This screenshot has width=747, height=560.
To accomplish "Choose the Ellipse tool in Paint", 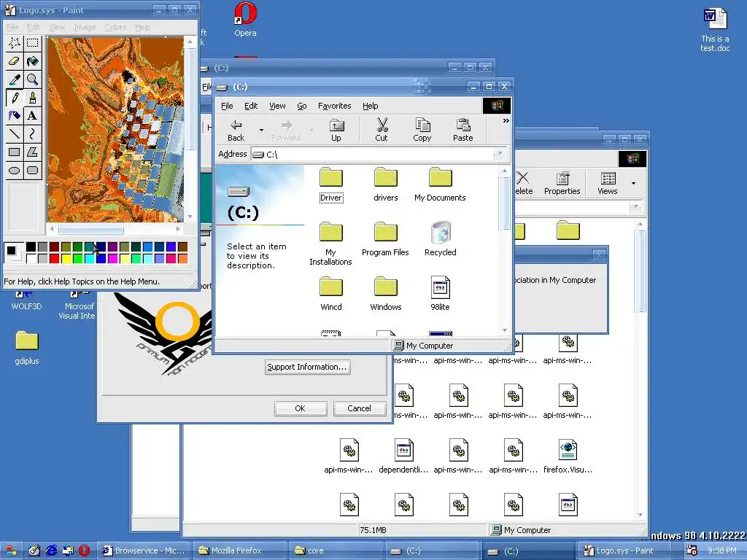I will coord(15,171).
